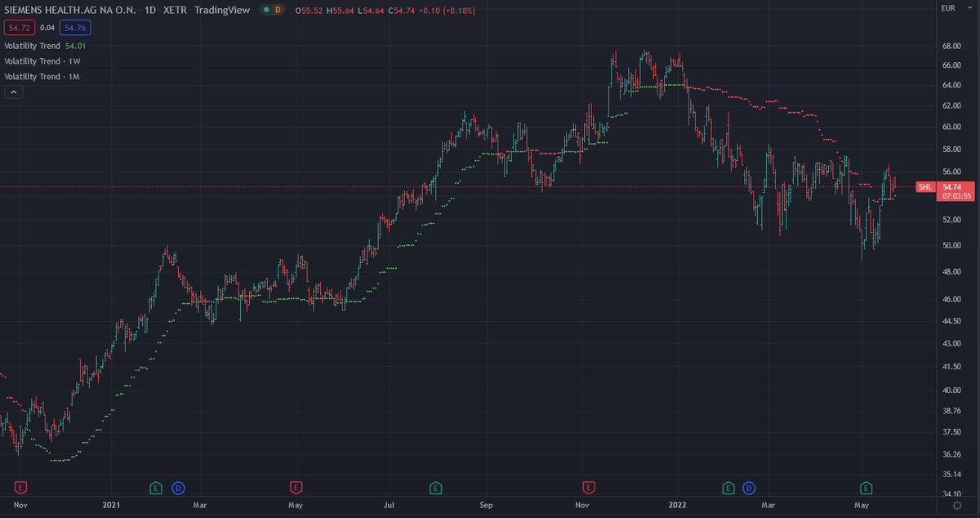Screen dimensions: 980x518
Task: Click the 2022 time axis label
Action: (678, 506)
